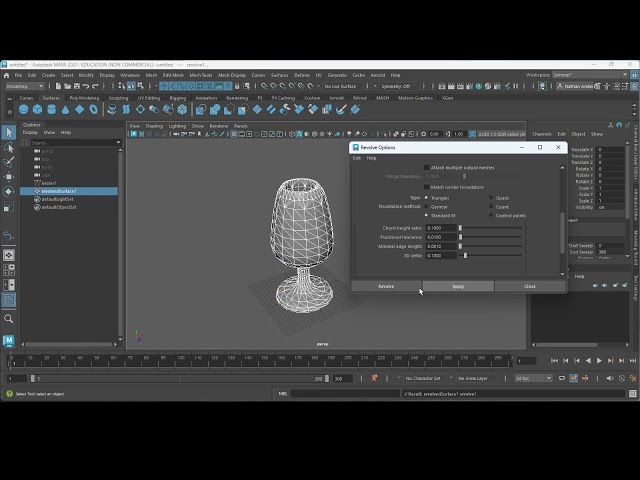Select the NURBS cylinder shelf icon
Viewport: 640px width, 480px height.
pyautogui.click(x=51, y=109)
